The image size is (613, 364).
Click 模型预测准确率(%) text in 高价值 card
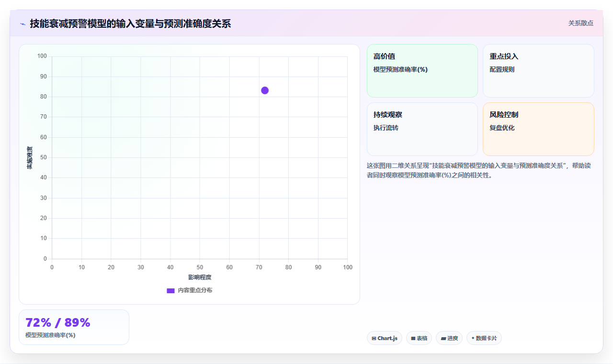400,69
